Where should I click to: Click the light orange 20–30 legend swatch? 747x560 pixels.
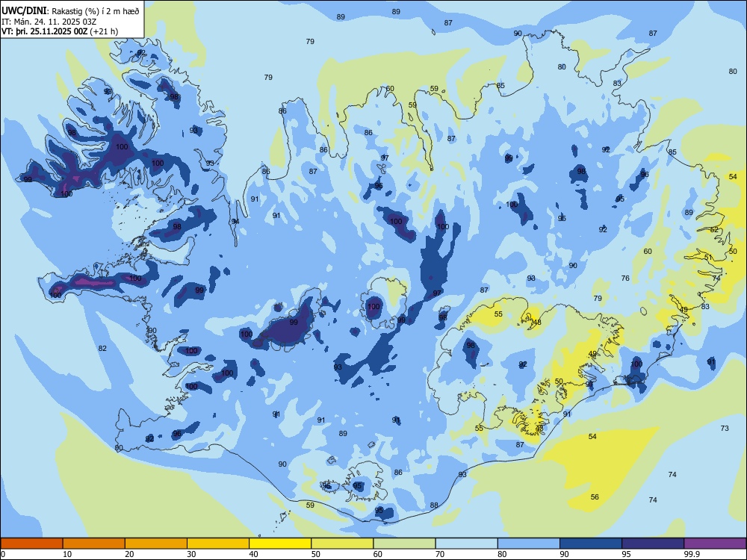pos(156,544)
